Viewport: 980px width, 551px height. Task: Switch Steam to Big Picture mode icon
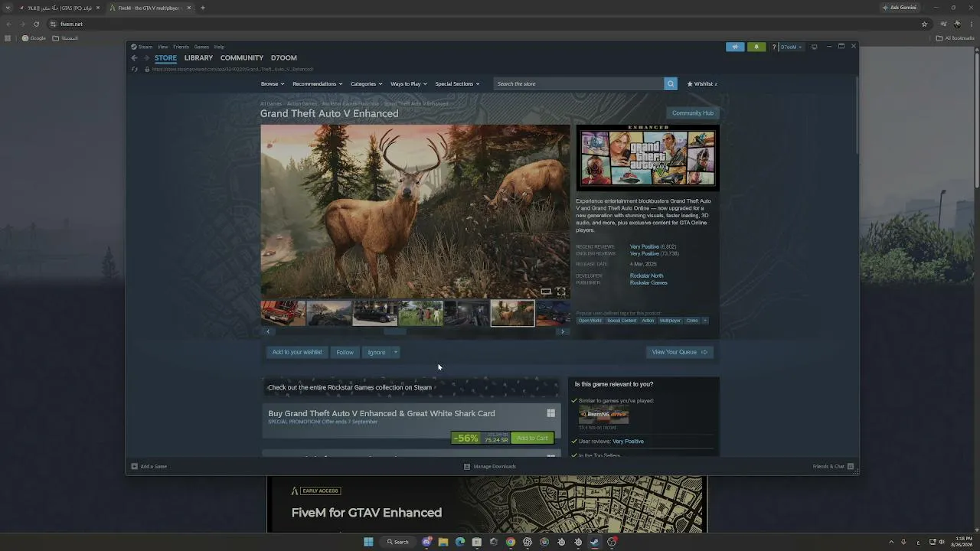814,47
